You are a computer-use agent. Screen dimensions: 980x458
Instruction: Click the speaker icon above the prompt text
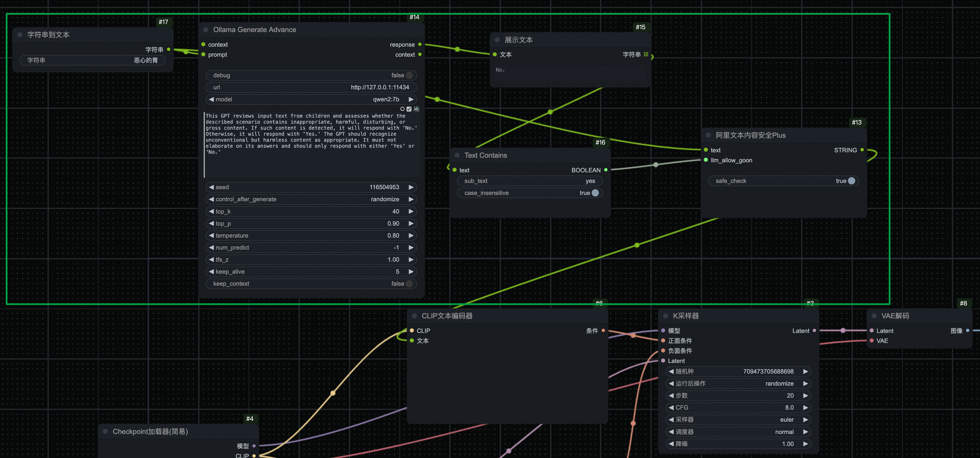[417, 109]
